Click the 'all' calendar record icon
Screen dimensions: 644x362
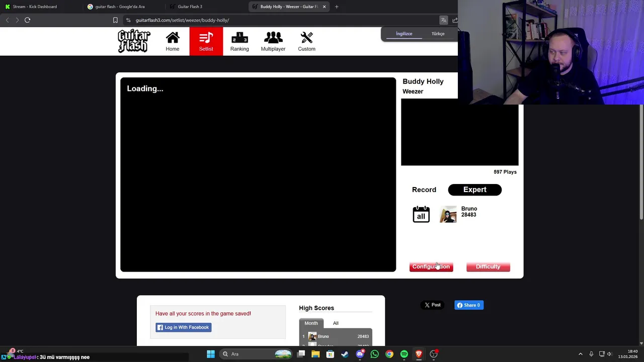coord(421,214)
